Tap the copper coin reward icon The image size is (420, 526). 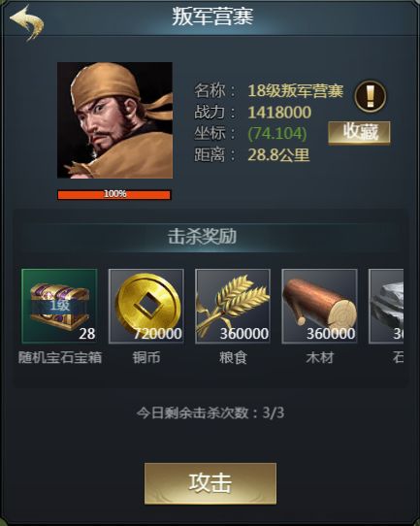[146, 306]
